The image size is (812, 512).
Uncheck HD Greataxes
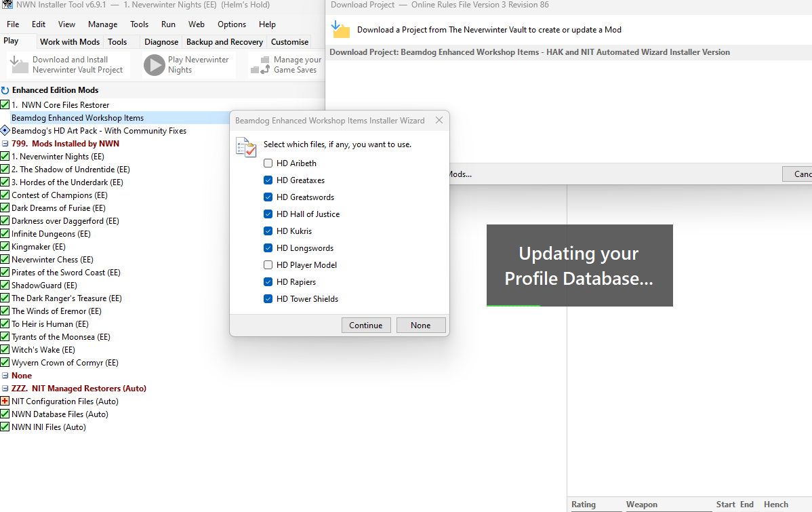coord(268,180)
